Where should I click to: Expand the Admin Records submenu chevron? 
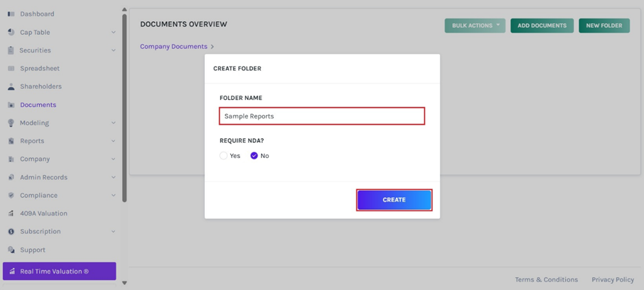pyautogui.click(x=113, y=177)
